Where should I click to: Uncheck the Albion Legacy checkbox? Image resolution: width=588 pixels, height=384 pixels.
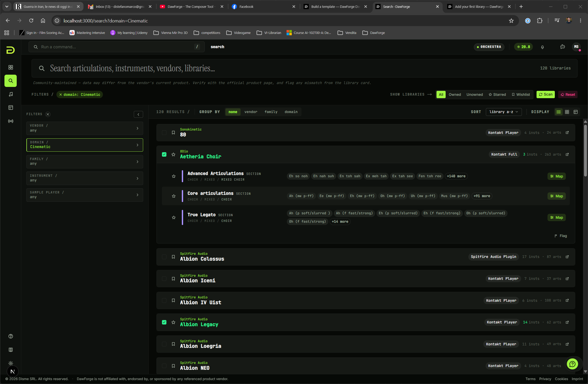click(x=164, y=322)
